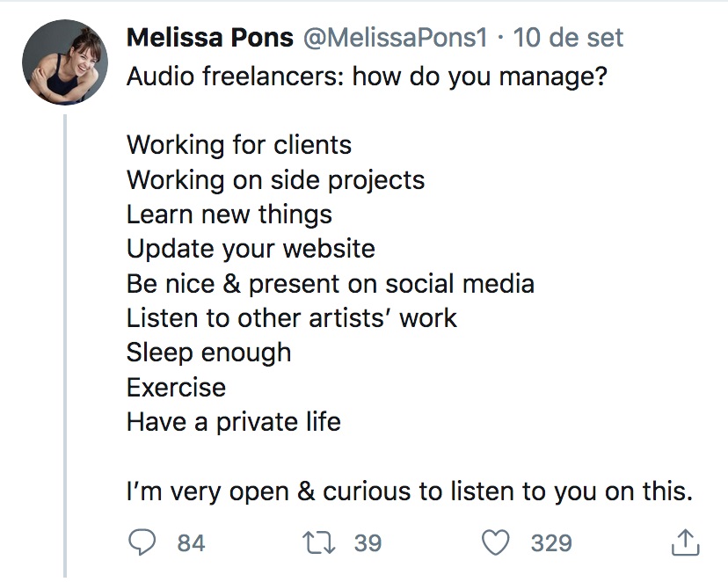Click the 329 likes count
Screen dimensions: 728x582
click(550, 543)
